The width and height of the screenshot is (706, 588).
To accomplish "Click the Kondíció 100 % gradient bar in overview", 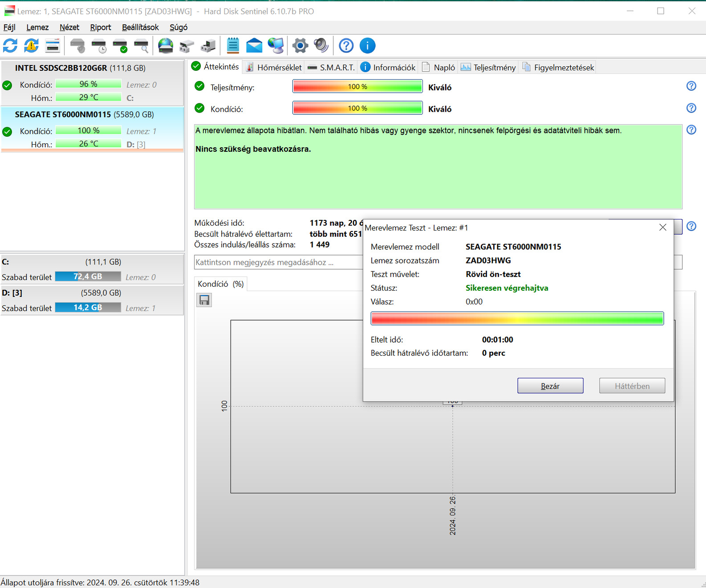I will [x=357, y=108].
